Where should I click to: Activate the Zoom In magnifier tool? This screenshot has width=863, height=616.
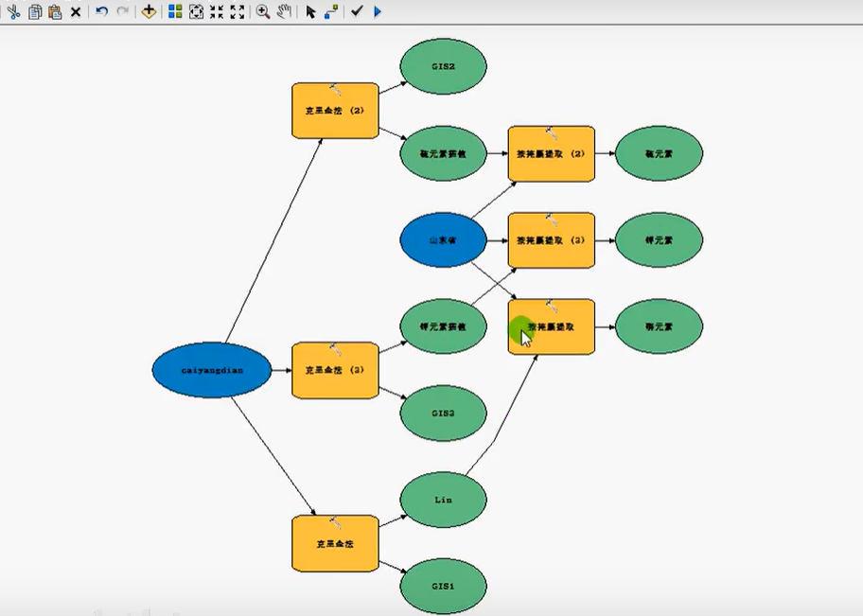tap(263, 11)
